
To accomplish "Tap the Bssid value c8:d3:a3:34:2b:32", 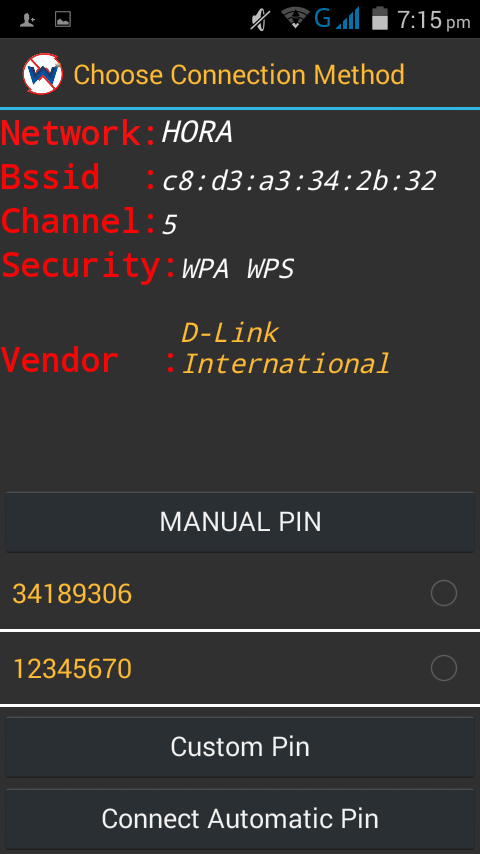I will (299, 181).
